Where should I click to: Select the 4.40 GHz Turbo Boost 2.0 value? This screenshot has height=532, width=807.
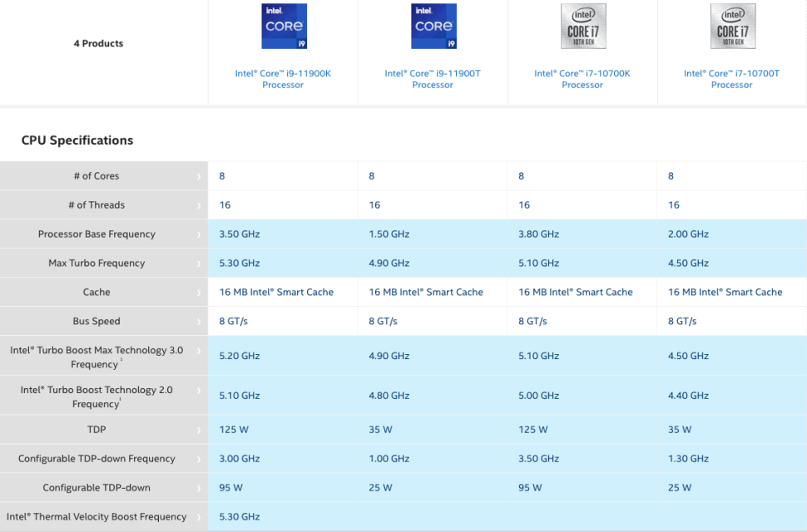coord(688,396)
